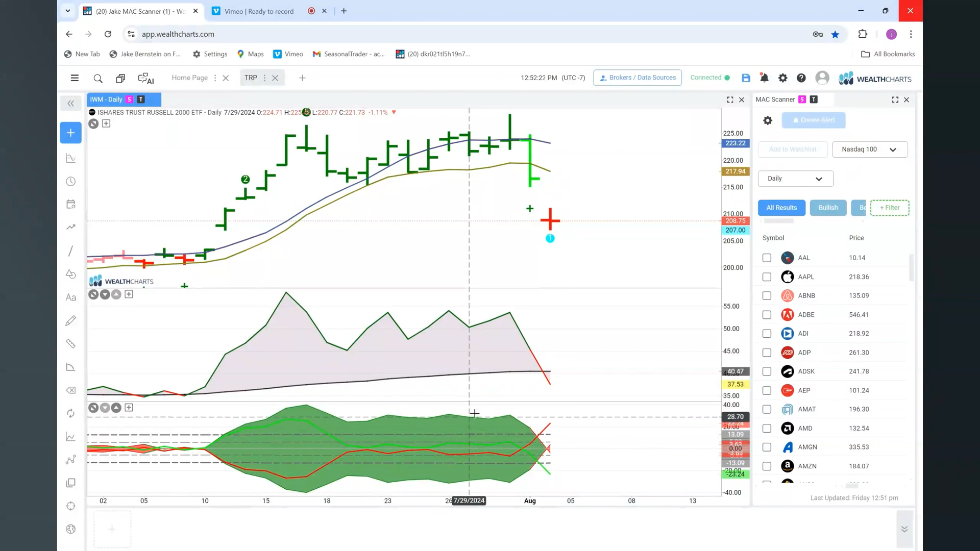Open the AI chat assistant icon
The height and width of the screenshot is (551, 980).
(146, 78)
